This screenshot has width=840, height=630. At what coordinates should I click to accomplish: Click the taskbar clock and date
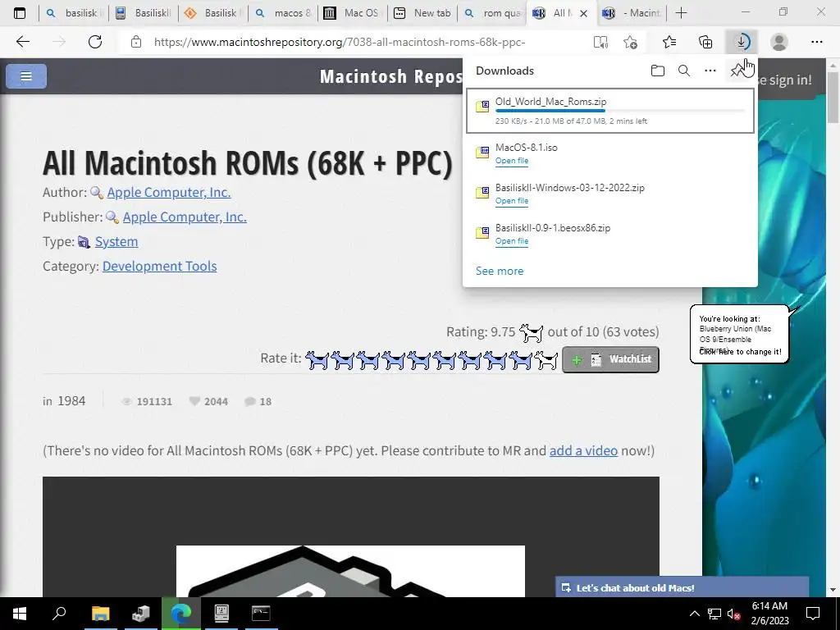point(769,614)
